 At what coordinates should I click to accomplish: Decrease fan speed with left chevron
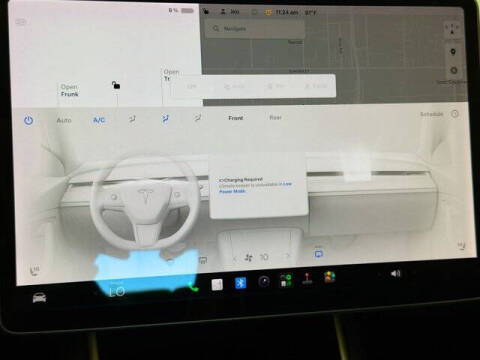coord(234,258)
